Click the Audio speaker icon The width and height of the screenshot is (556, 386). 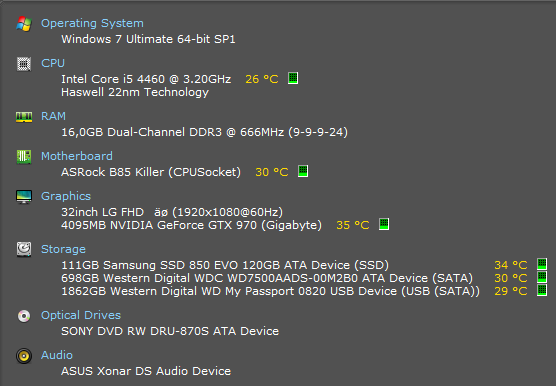pyautogui.click(x=24, y=356)
